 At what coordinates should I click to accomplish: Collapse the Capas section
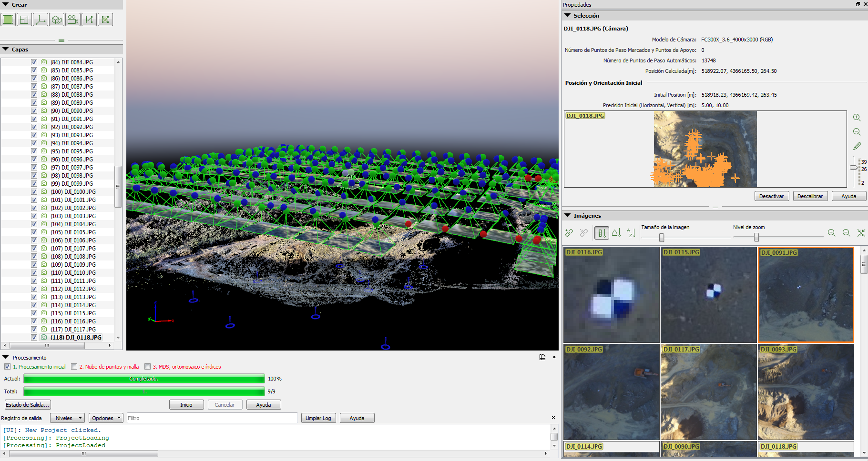pyautogui.click(x=6, y=50)
